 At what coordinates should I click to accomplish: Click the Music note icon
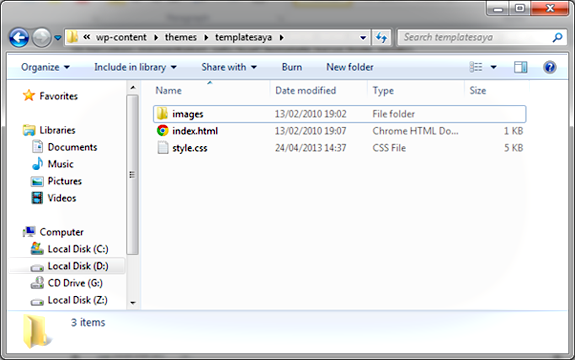[37, 164]
